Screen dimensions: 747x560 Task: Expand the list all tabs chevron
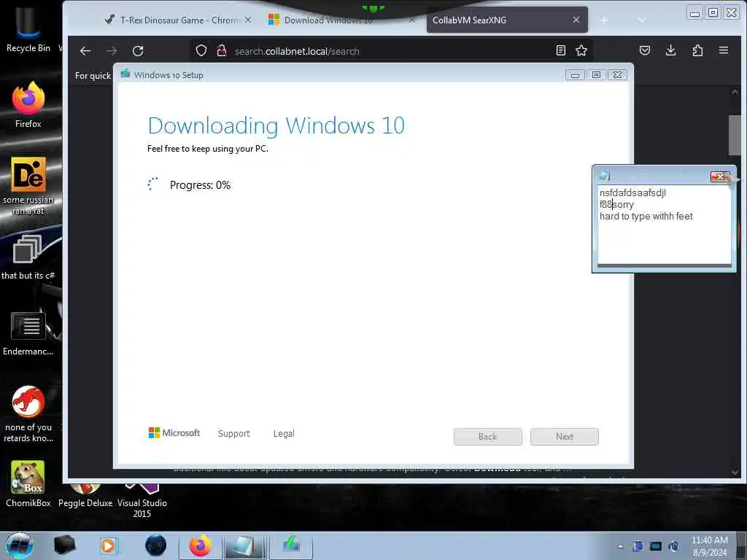[642, 20]
